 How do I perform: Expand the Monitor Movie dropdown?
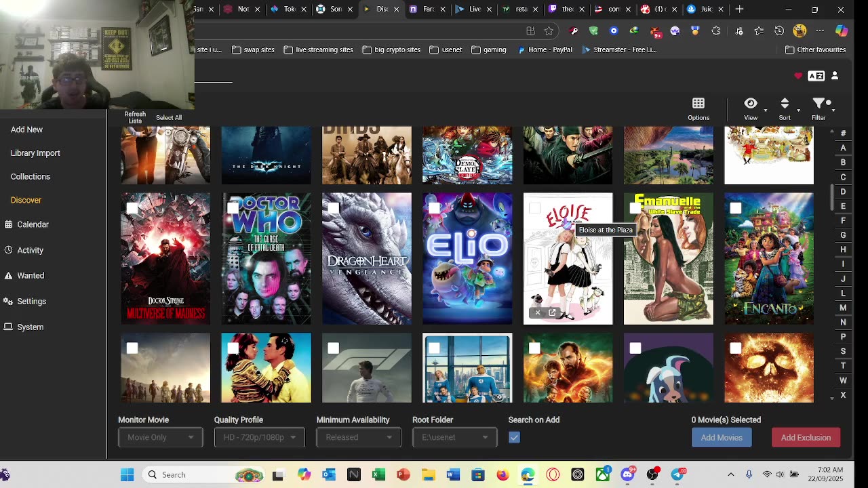point(160,438)
